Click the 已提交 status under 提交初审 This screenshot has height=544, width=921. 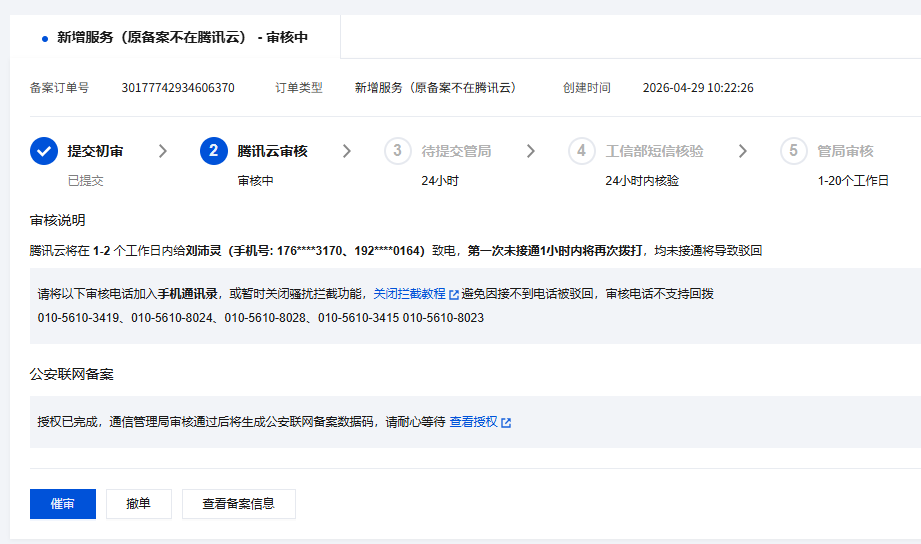86,181
